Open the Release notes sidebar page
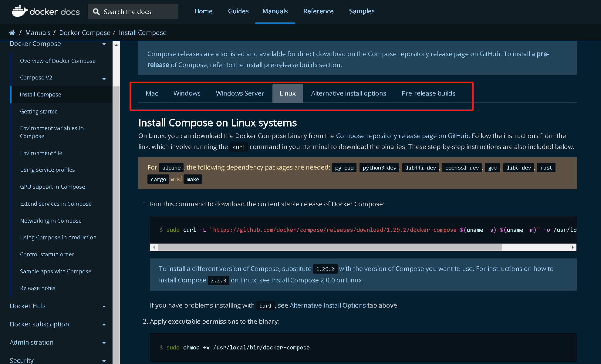The width and height of the screenshot is (601, 364). 38,288
